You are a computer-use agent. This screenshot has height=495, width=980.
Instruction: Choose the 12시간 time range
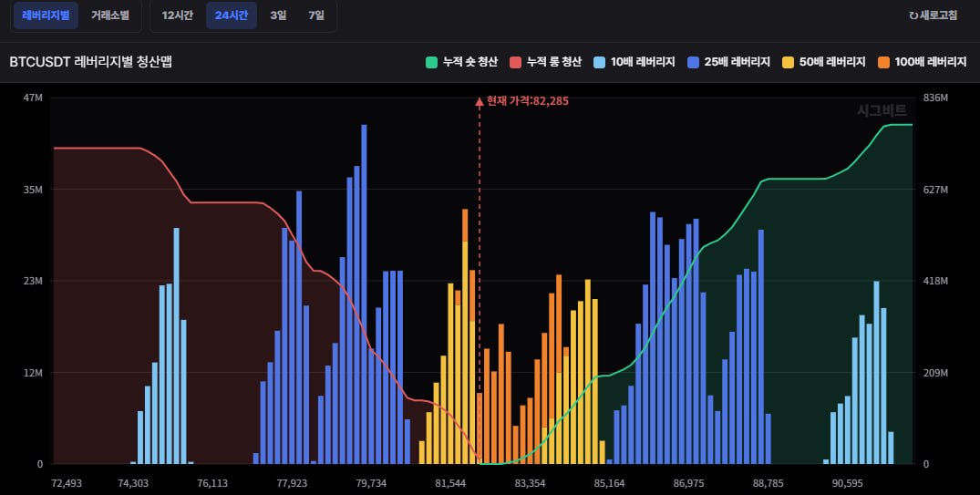click(x=178, y=15)
